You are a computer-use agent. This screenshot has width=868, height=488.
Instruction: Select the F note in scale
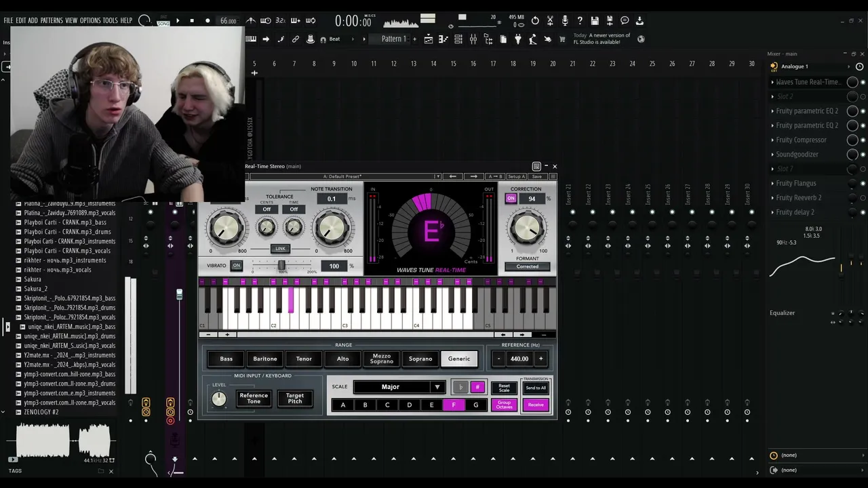[x=454, y=405]
